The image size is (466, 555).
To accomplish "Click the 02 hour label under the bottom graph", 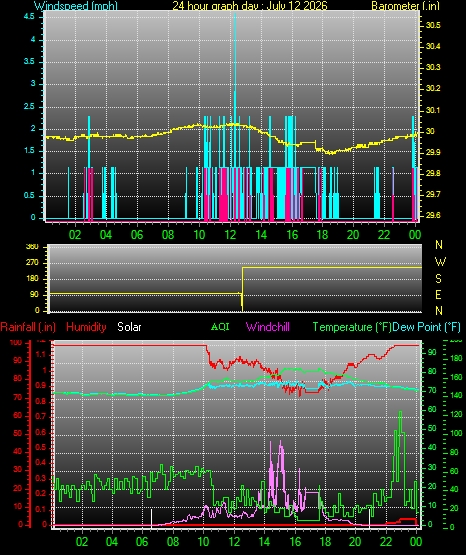I will coord(82,542).
